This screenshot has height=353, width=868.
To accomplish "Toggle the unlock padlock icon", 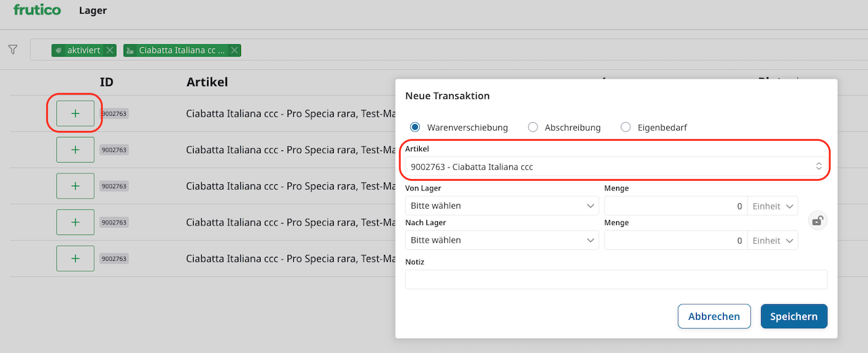I will (817, 221).
